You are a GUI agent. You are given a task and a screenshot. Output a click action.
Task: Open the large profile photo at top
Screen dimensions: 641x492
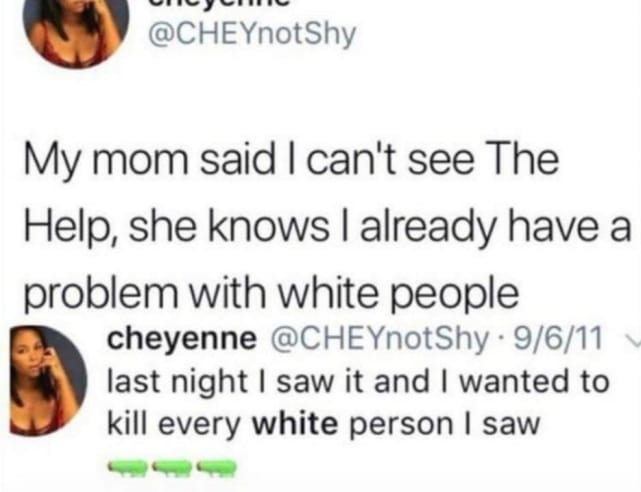pos(76,31)
